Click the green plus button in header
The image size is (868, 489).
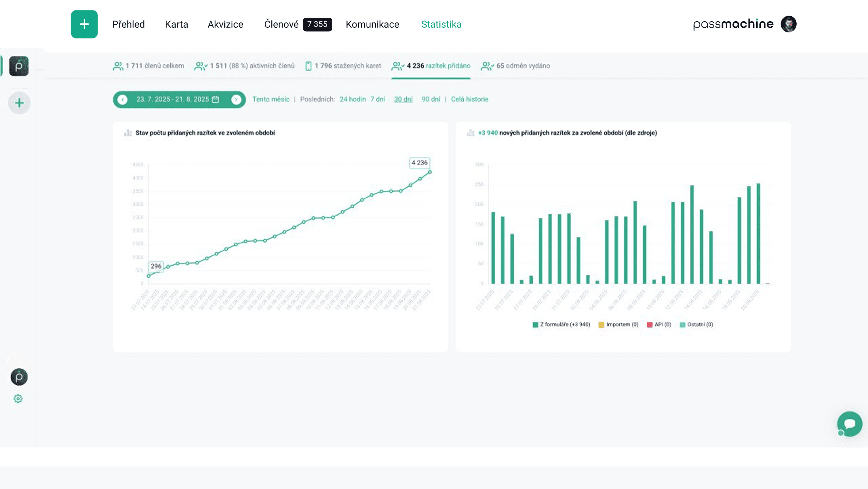tap(84, 24)
